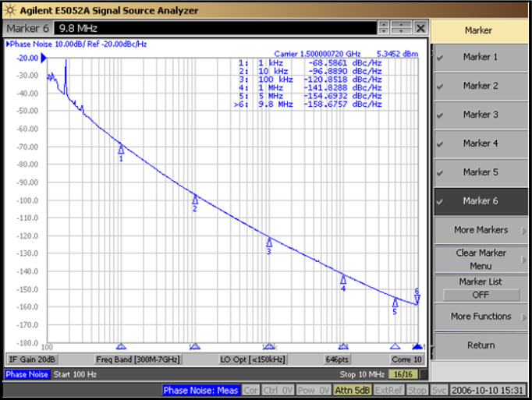Click the Marker menu title

tap(479, 30)
